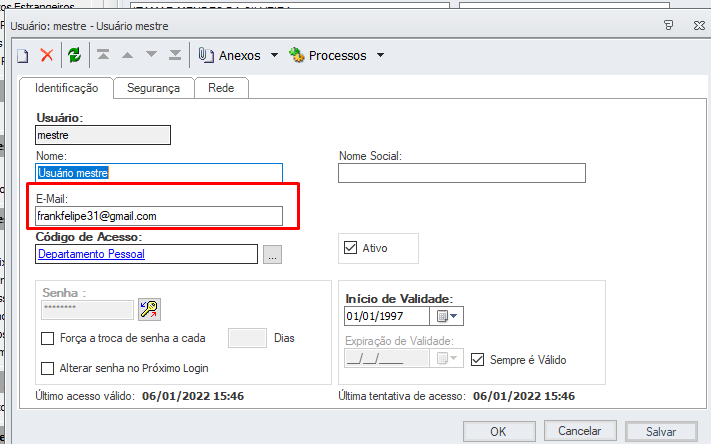Go to previous record up arrow
This screenshot has height=444, width=711.
point(128,55)
